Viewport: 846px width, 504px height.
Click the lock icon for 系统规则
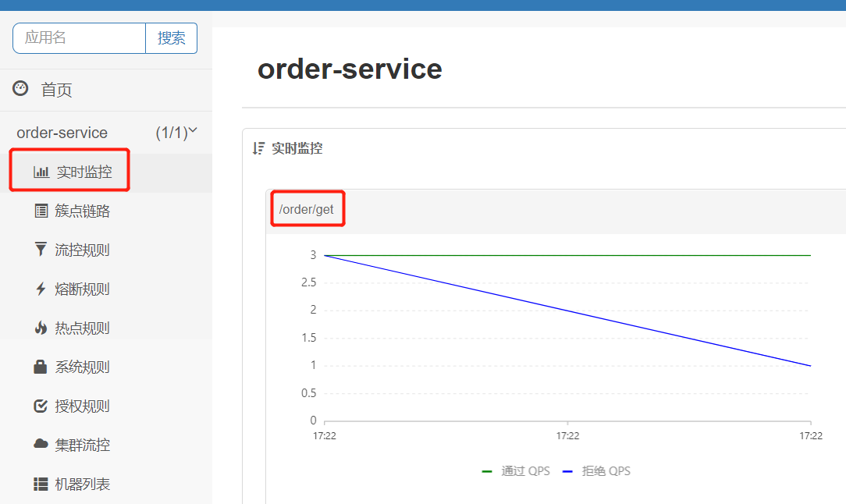[x=41, y=367]
